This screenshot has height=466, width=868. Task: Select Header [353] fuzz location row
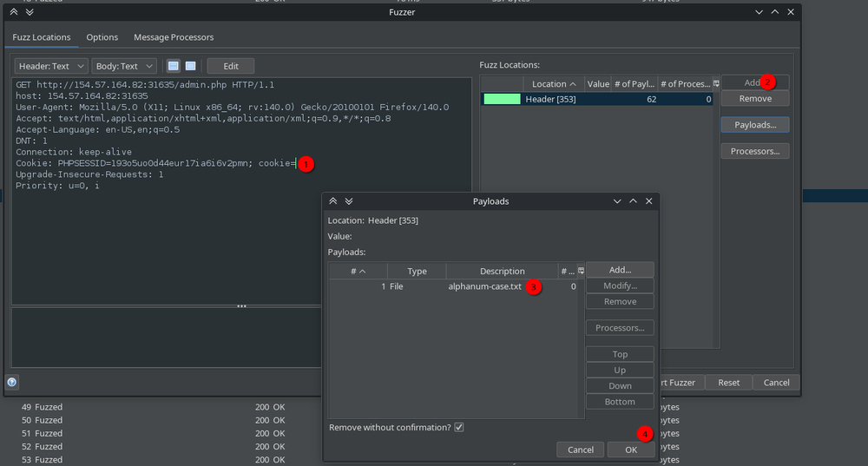click(597, 99)
